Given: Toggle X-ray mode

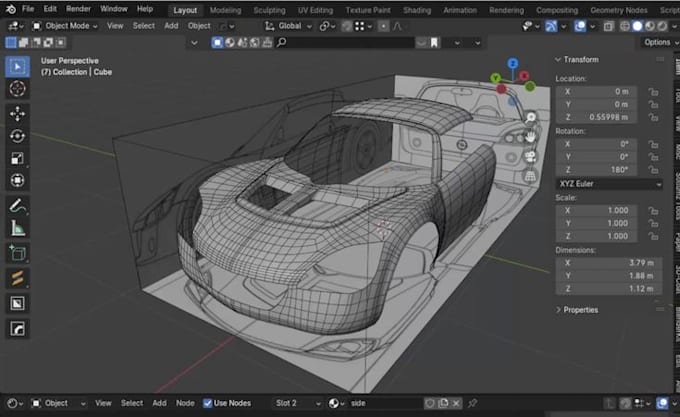Looking at the screenshot, I should 609,26.
